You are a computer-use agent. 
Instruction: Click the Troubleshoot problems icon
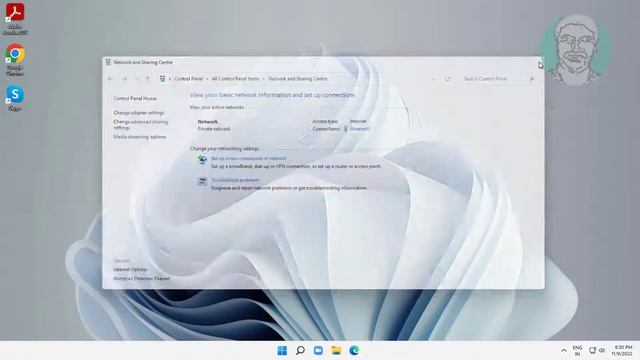pyautogui.click(x=202, y=181)
